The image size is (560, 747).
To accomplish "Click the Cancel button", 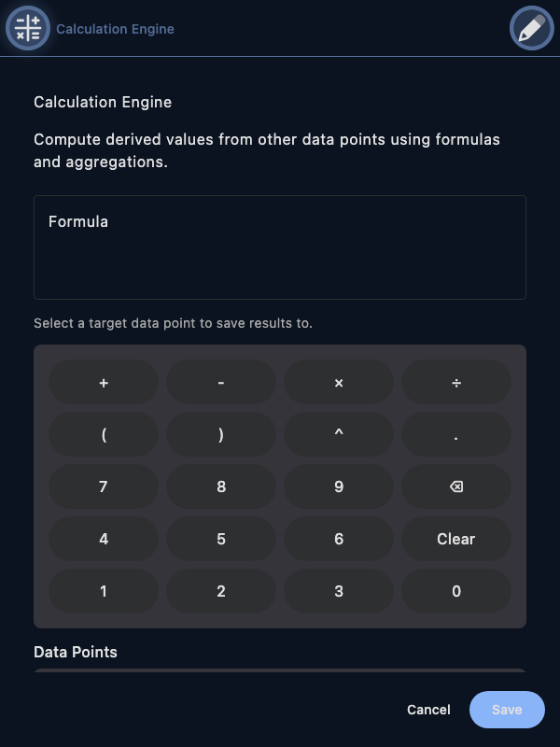I will coord(428,710).
